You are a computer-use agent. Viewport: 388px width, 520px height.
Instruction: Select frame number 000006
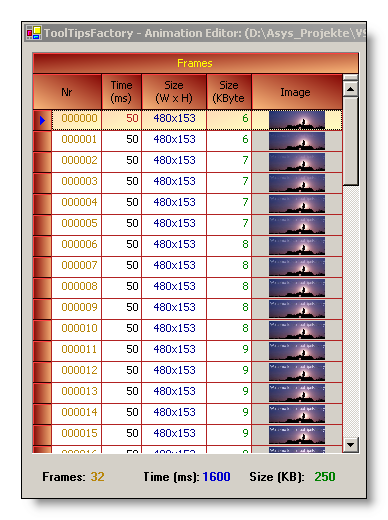tap(79, 244)
